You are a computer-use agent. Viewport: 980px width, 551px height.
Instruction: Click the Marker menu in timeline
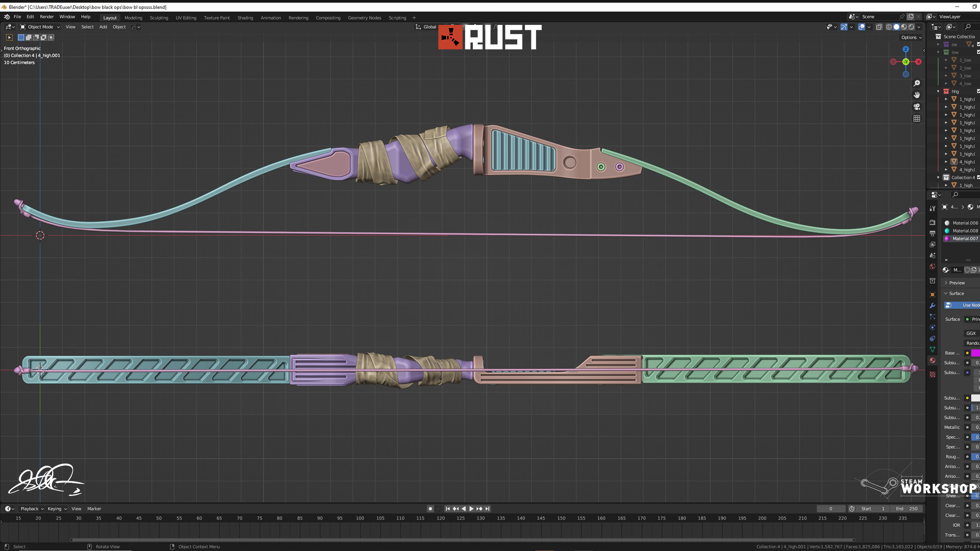pyautogui.click(x=94, y=509)
